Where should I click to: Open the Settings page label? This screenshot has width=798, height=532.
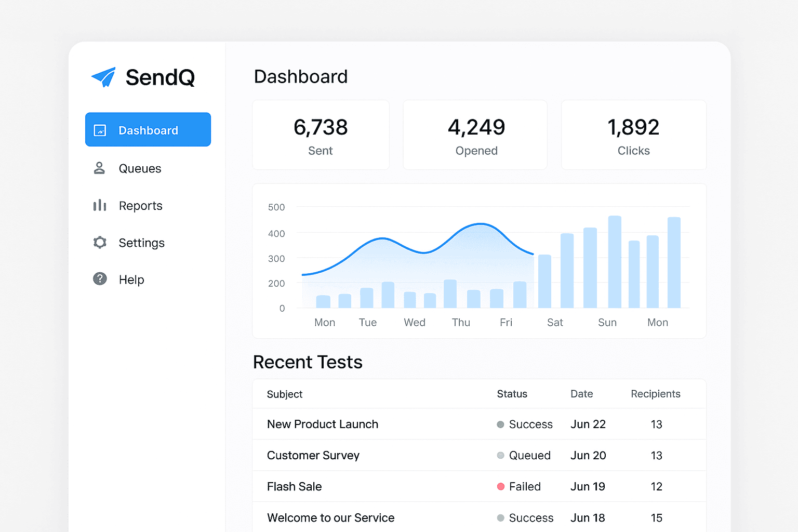141,243
